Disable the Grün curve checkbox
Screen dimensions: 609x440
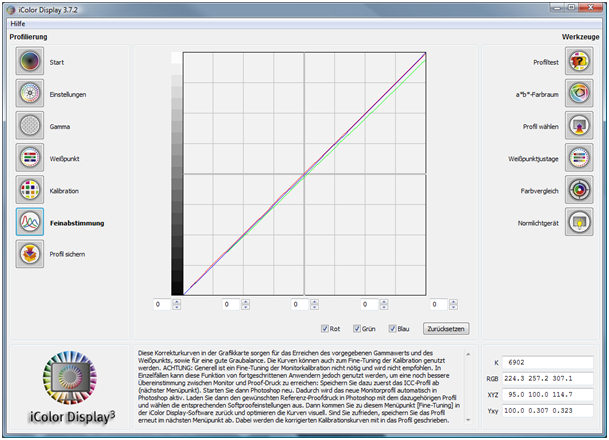(x=357, y=327)
